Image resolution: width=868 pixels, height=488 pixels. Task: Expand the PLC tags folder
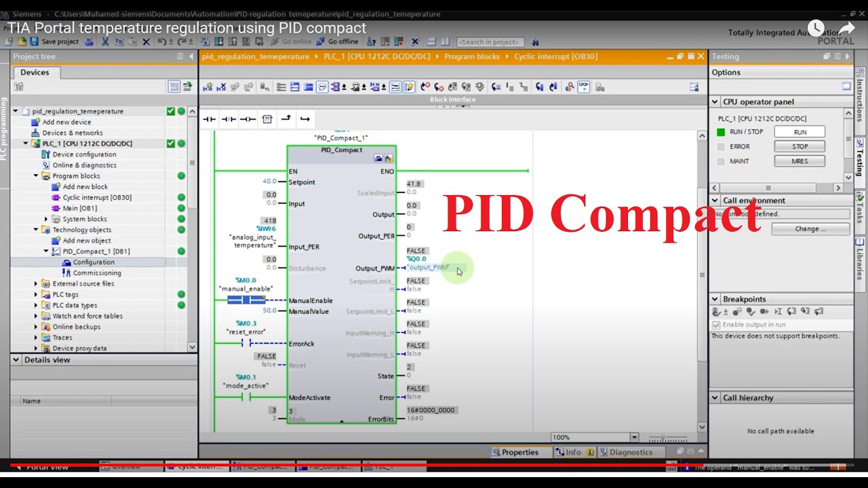[36, 295]
